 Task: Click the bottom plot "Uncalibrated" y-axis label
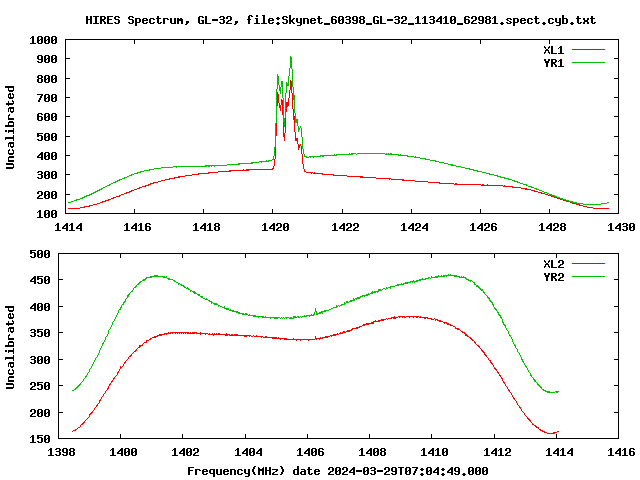pos(10,347)
